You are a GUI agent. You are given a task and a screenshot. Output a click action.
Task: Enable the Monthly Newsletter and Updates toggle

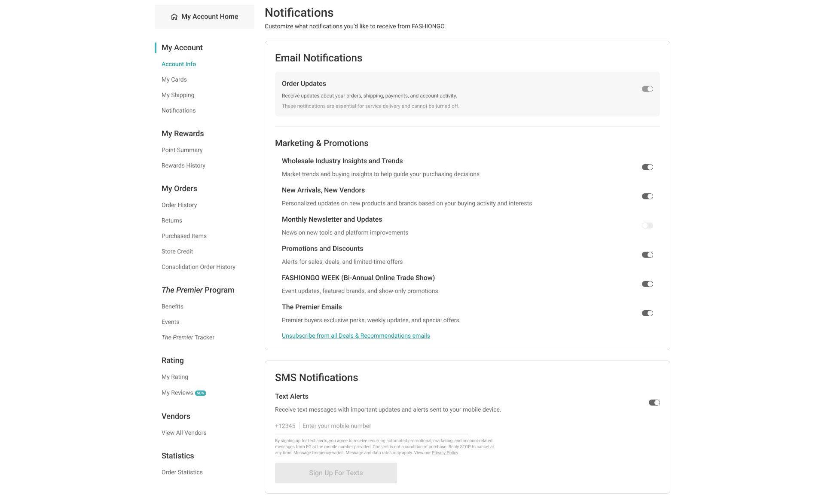[647, 225]
